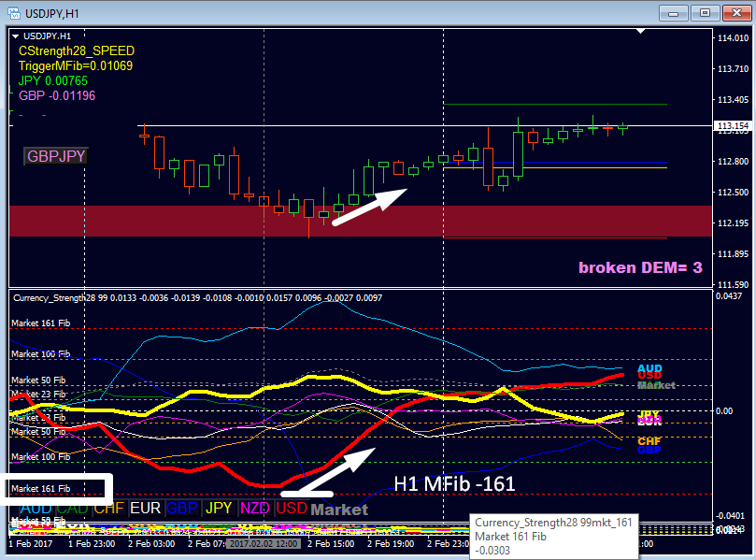Image resolution: width=756 pixels, height=560 pixels.
Task: Click the -0.0401 indicator scale value
Action: click(730, 516)
